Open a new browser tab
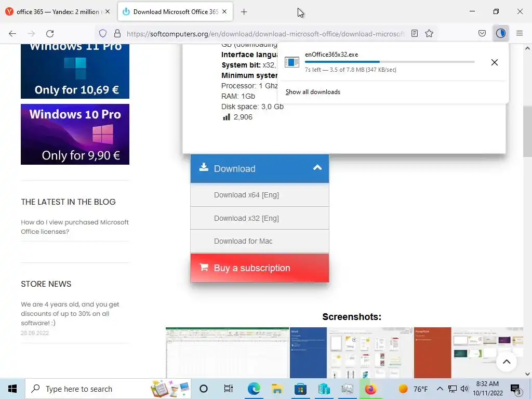The width and height of the screenshot is (532, 399). point(244,12)
